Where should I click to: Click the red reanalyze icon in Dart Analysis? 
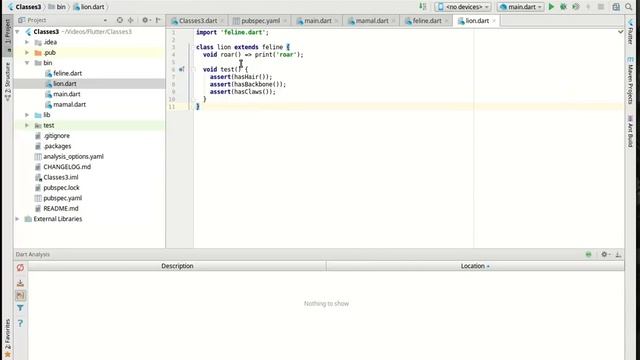[20, 268]
